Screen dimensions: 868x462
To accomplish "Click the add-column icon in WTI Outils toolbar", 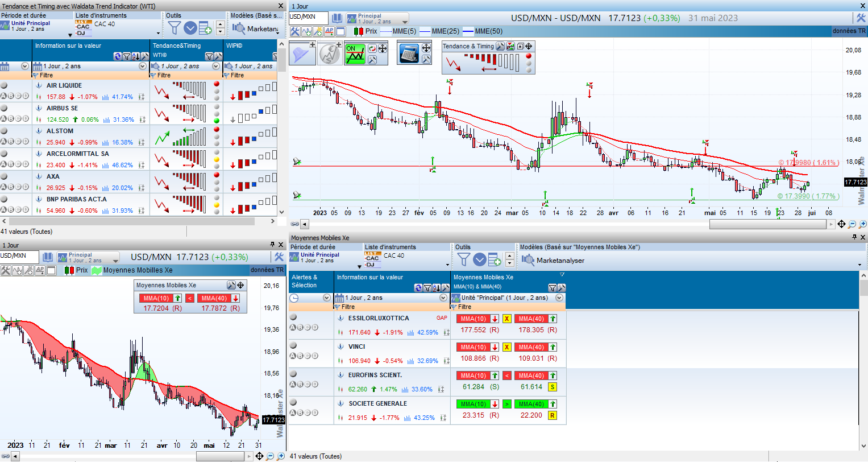I will [x=205, y=27].
